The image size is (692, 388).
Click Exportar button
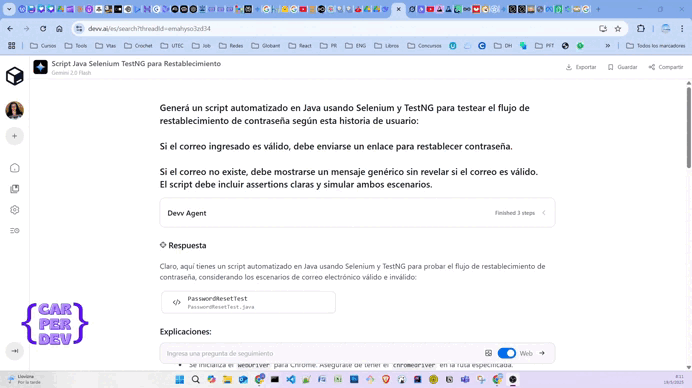[x=581, y=67]
